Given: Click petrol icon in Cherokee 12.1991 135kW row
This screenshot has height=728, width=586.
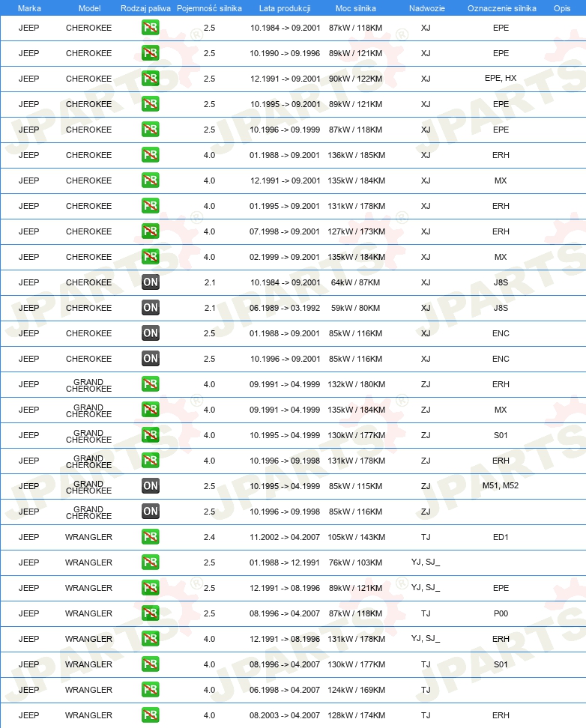Looking at the screenshot, I should pos(150,181).
